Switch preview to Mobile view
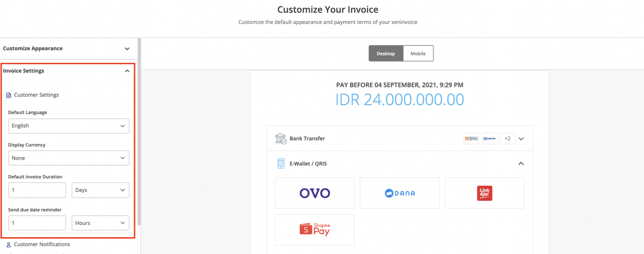The height and width of the screenshot is (254, 644). click(418, 54)
